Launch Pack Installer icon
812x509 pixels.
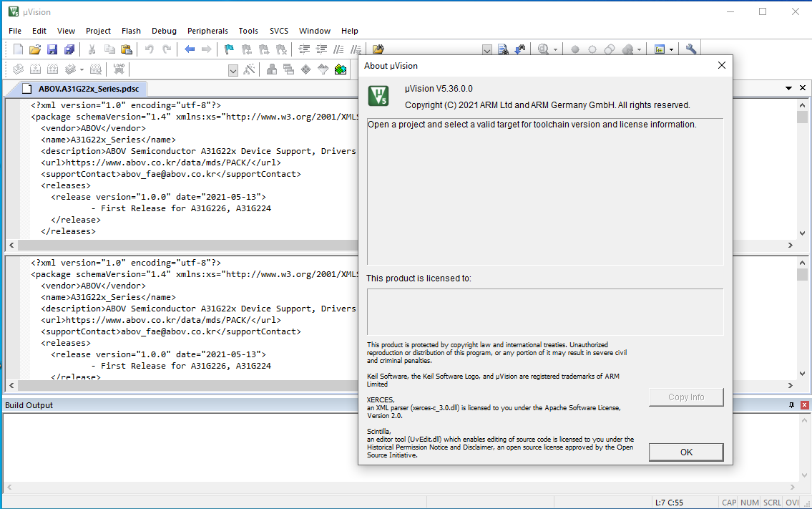[341, 69]
